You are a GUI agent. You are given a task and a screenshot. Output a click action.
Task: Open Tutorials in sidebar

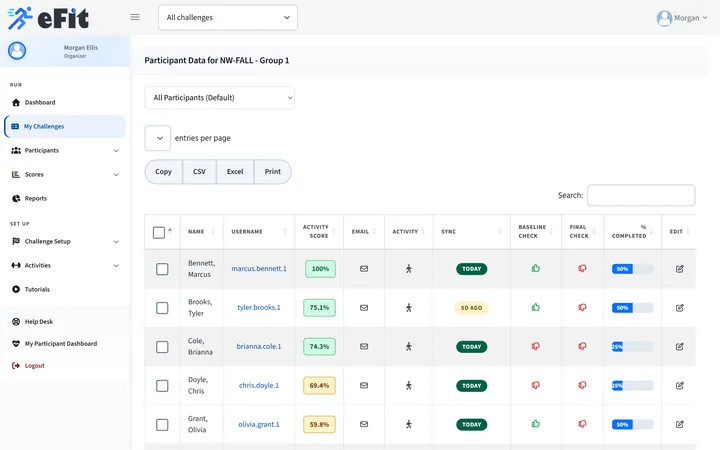(x=37, y=289)
